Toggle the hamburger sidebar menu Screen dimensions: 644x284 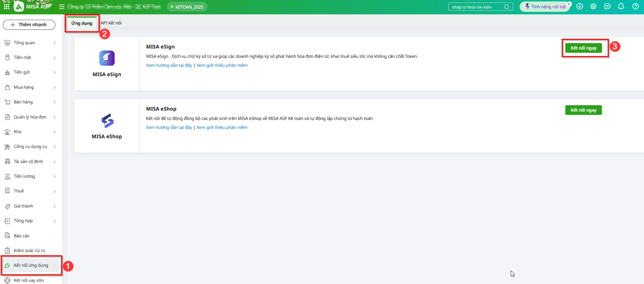pyautogui.click(x=62, y=7)
